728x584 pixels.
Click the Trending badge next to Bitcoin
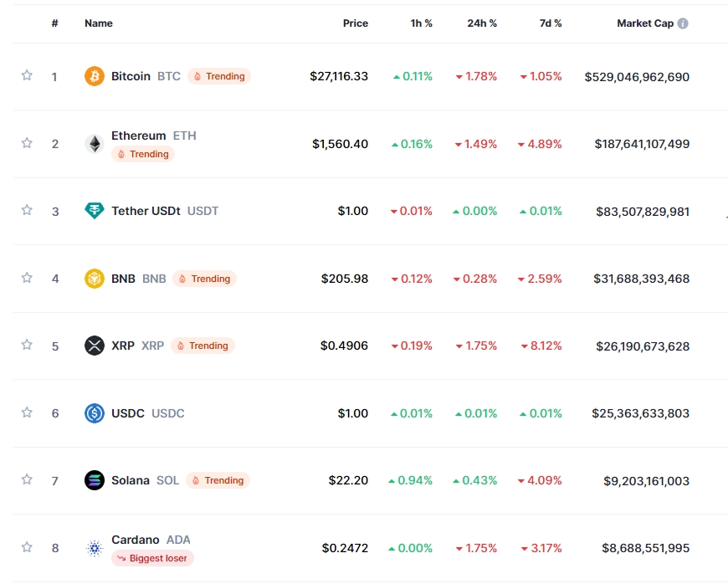point(219,76)
